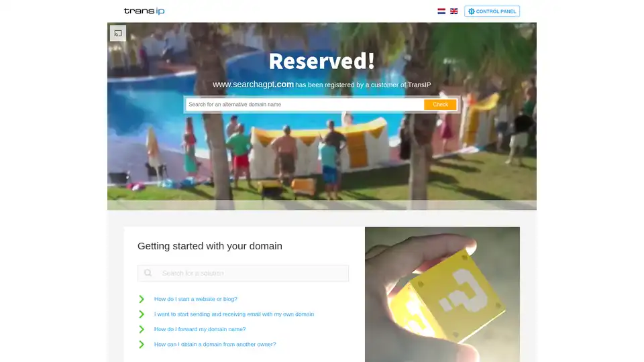Click the cast icon on the hero video
The width and height of the screenshot is (644, 362).
click(x=118, y=34)
